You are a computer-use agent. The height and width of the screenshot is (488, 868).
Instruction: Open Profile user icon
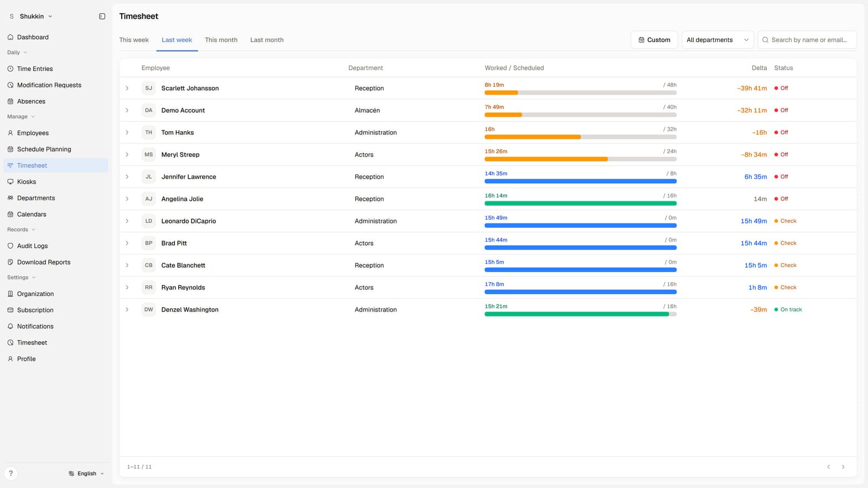pyautogui.click(x=11, y=359)
